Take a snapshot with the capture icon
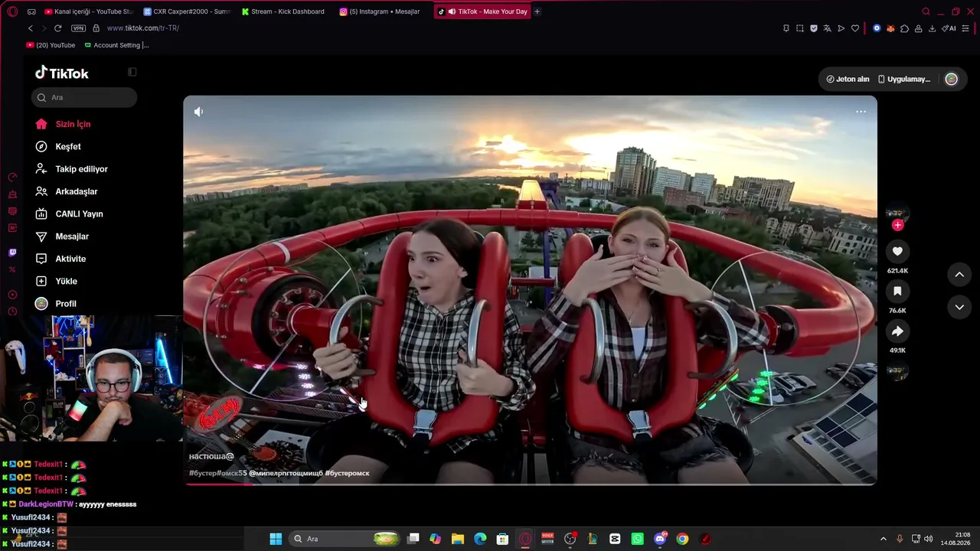The width and height of the screenshot is (980, 551). [x=799, y=28]
